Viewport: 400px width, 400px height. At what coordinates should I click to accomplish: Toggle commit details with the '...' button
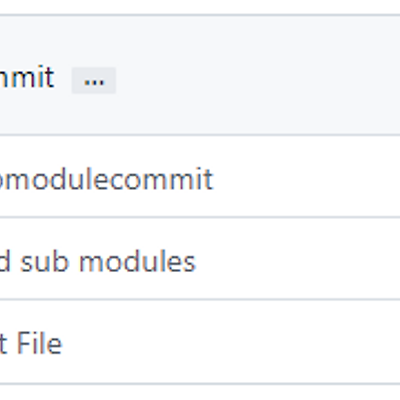94,80
